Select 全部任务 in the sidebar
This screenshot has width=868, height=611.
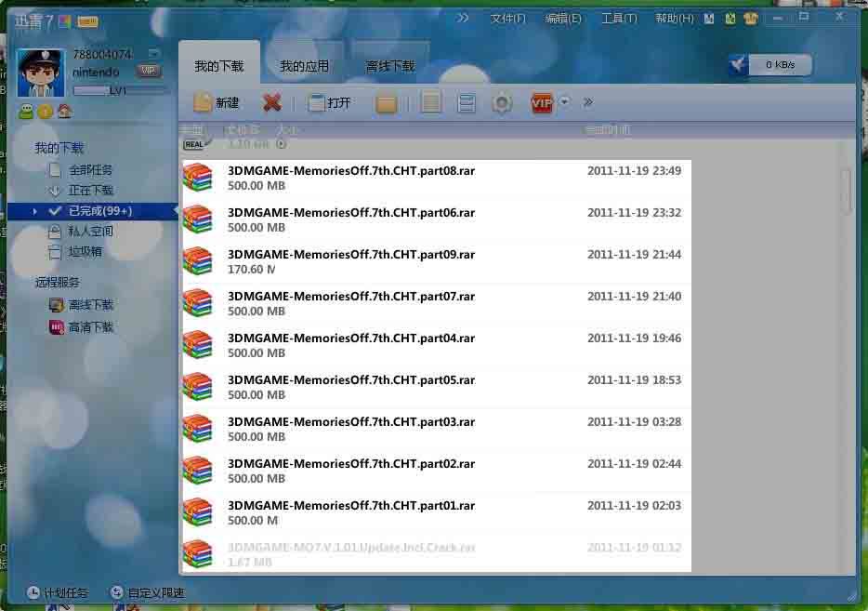90,170
